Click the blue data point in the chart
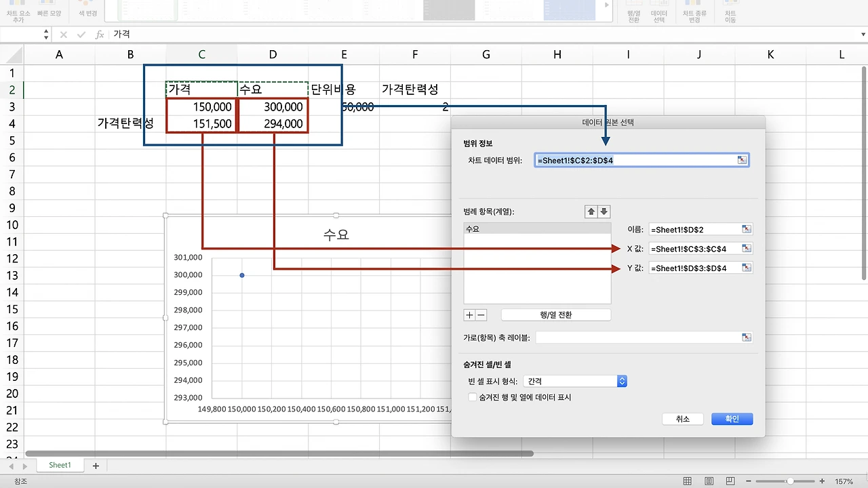Screen dimensions: 868x488 click(242, 275)
